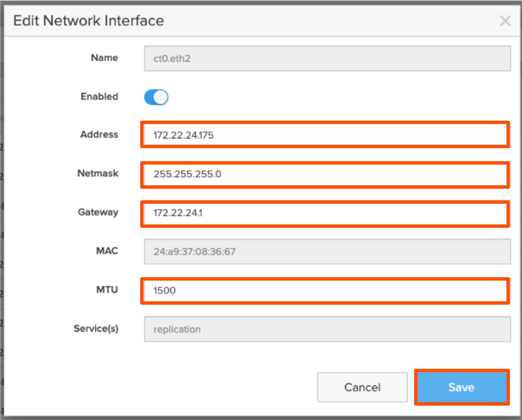The image size is (522, 420).
Task: Focus the Netmask field showing 255.255.255.0
Action: pos(325,174)
